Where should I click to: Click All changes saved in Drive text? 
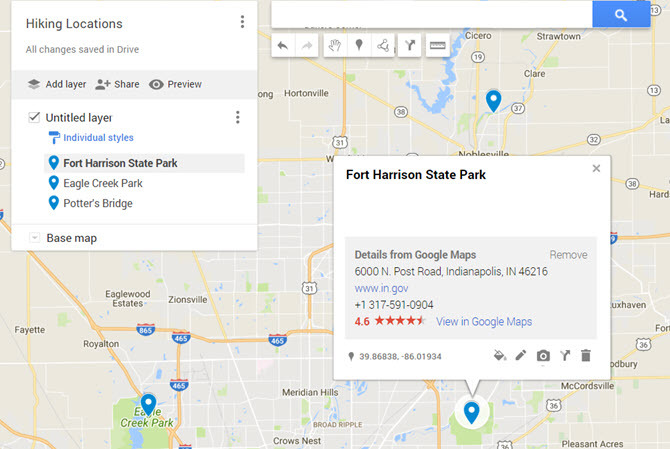82,50
